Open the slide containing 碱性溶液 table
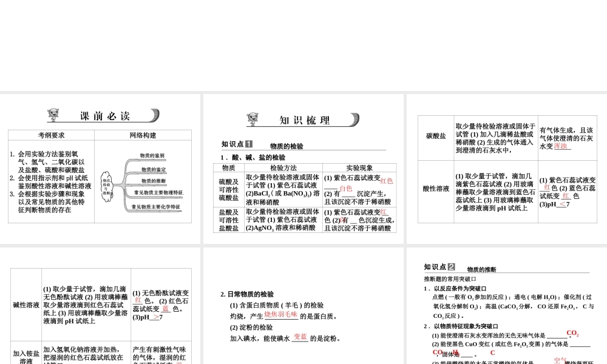This screenshot has height=364, width=607. point(100,306)
